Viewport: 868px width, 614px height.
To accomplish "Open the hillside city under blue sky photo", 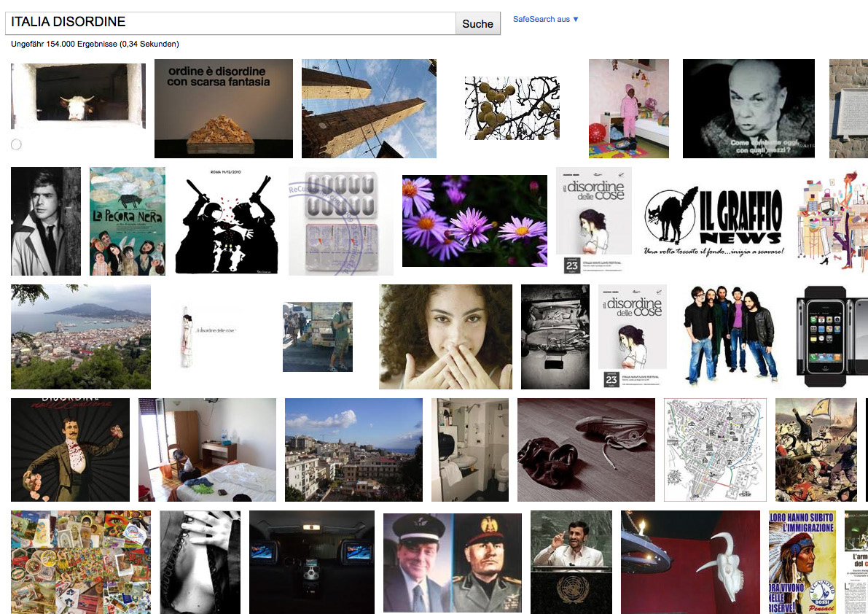I will (353, 450).
